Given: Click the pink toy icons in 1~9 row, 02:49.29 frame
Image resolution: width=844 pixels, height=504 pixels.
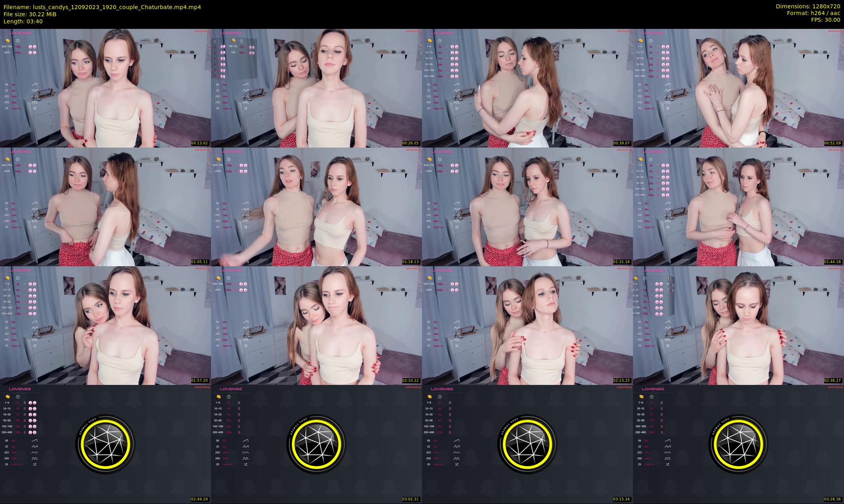Looking at the screenshot, I should click(x=32, y=403).
